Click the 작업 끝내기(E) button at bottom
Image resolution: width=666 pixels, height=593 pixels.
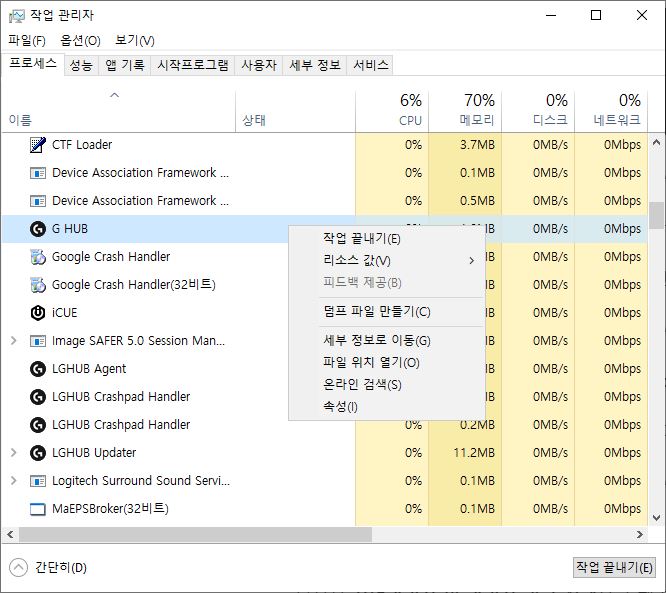point(614,567)
